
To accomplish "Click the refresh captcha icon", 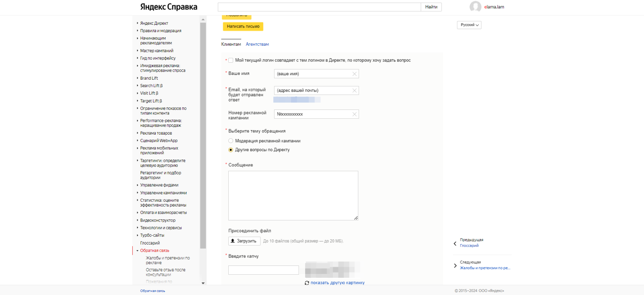I will (x=307, y=283).
